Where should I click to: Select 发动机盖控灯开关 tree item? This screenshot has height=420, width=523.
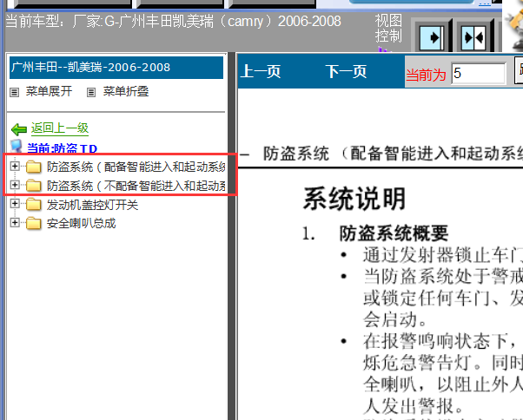pyautogui.click(x=92, y=205)
